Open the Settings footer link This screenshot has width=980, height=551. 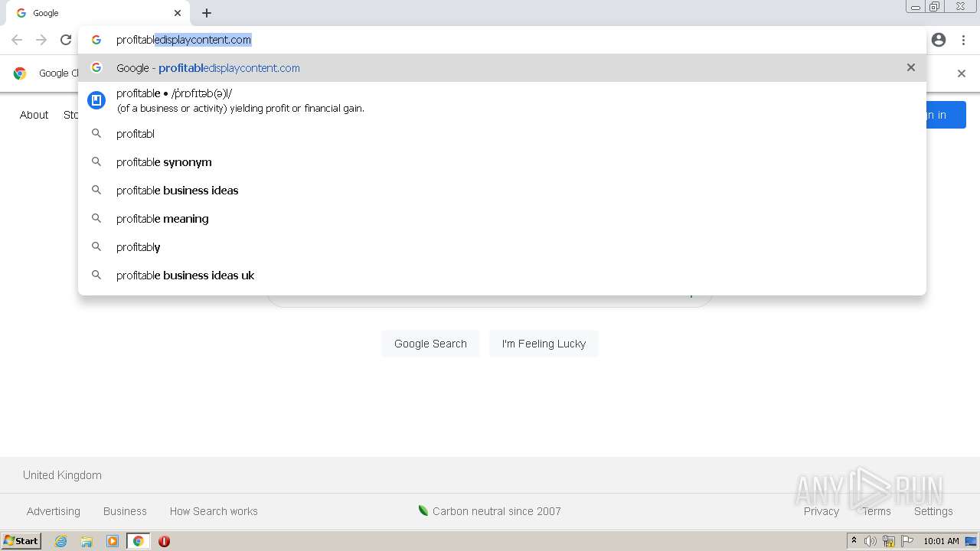tap(933, 511)
